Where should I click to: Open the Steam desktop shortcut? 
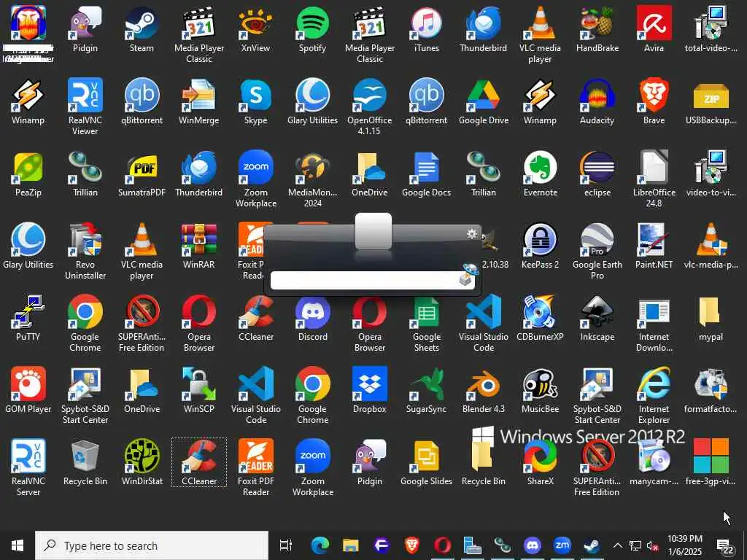click(142, 29)
